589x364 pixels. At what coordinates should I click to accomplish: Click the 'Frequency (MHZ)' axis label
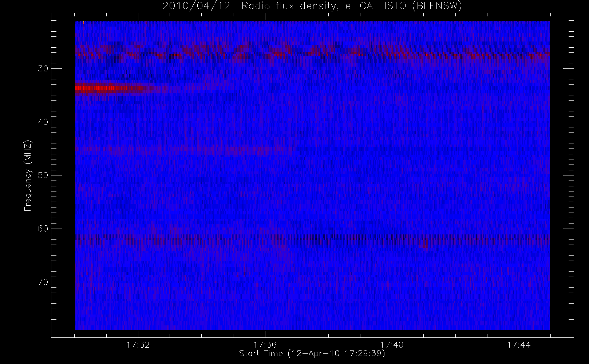[x=28, y=175]
